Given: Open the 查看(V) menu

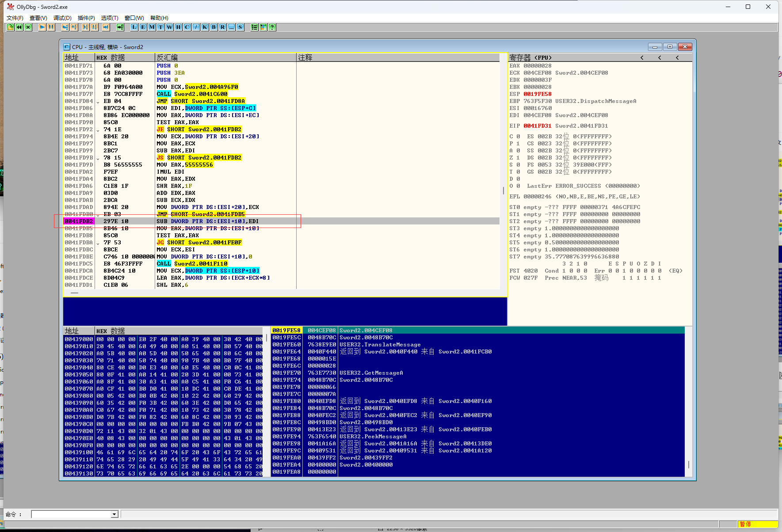Looking at the screenshot, I should (38, 18).
